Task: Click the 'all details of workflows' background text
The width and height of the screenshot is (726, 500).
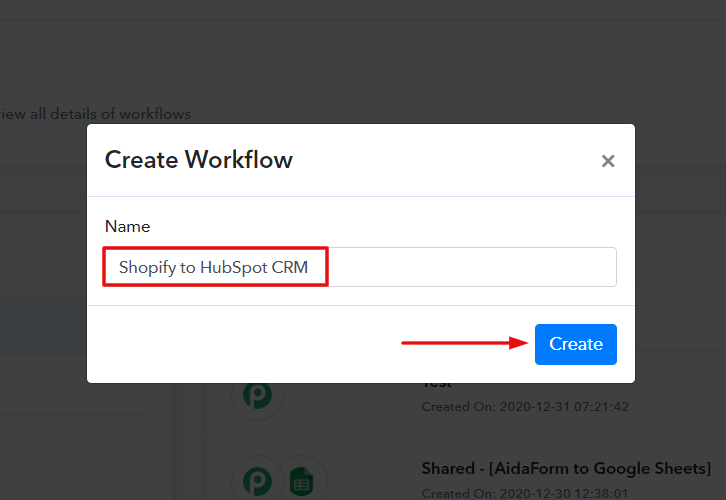Action: pyautogui.click(x=110, y=114)
